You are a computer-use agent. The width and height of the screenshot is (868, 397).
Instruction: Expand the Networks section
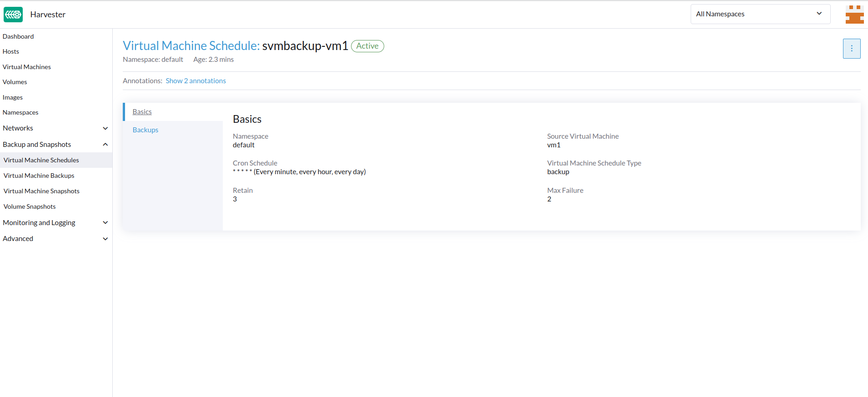(105, 128)
